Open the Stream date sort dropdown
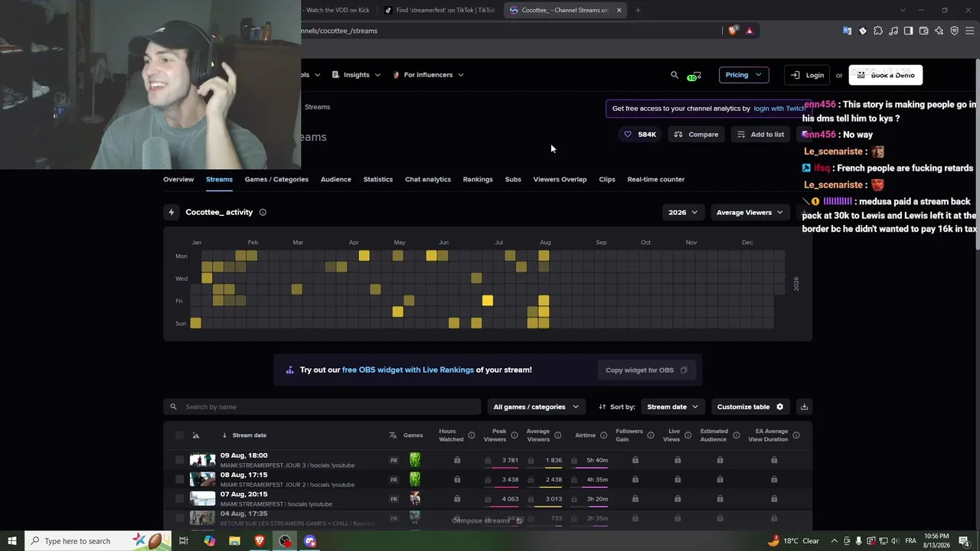The height and width of the screenshot is (551, 980). pos(672,406)
